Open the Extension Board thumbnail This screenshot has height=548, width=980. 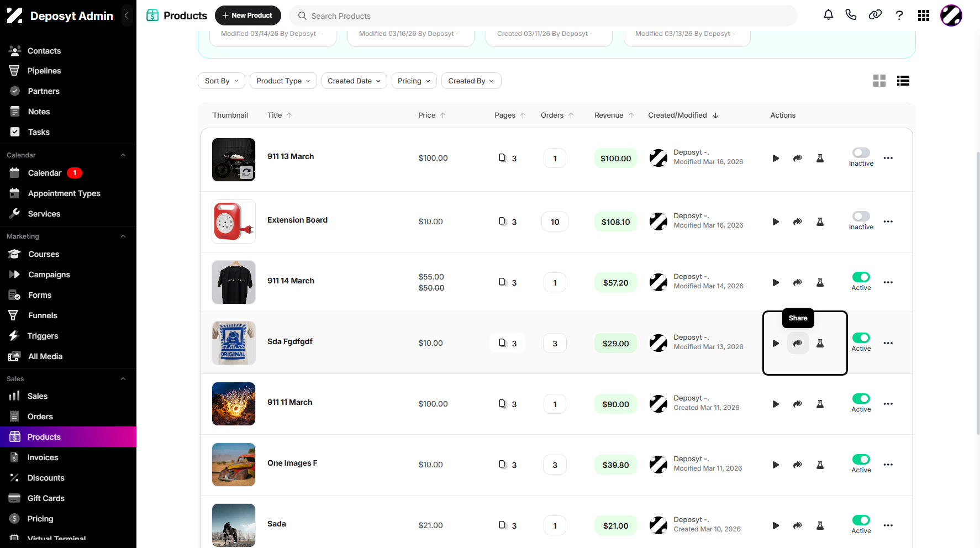click(x=234, y=222)
